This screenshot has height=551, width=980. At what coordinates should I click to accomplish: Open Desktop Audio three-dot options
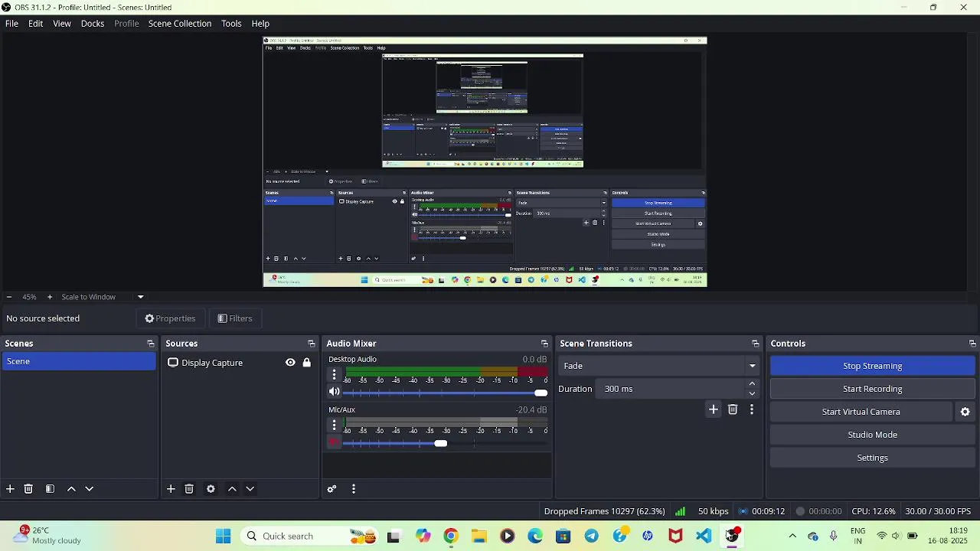point(334,374)
